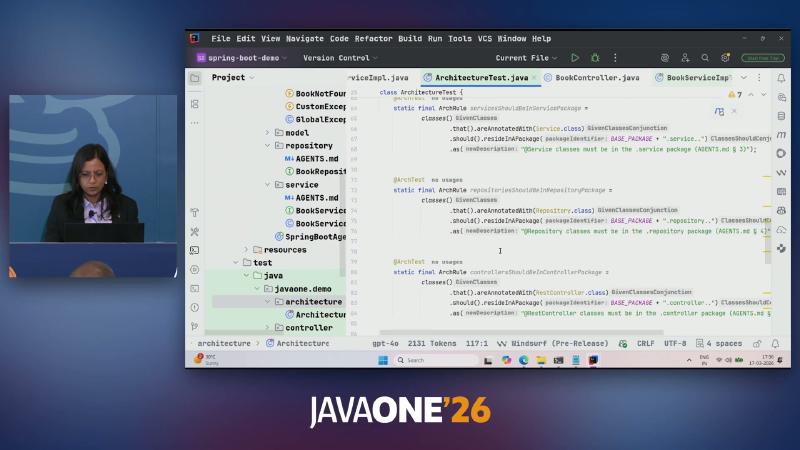Screen dimensions: 800x450
Task: Open the Structure tool window in the left sidebar
Action: tap(195, 104)
